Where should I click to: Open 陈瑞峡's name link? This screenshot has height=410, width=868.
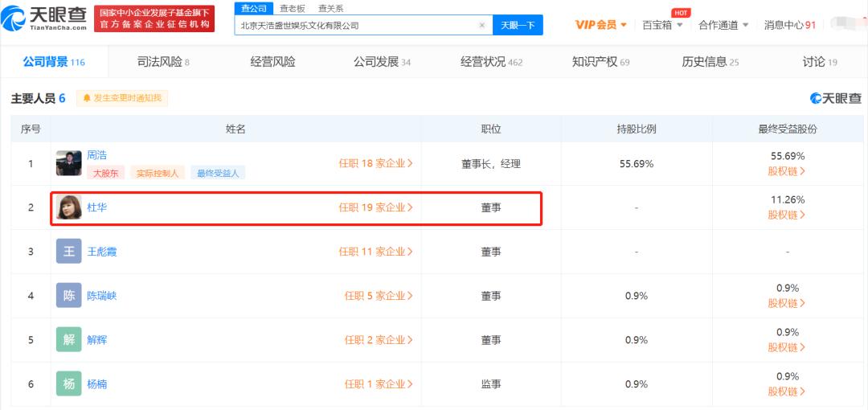point(102,296)
